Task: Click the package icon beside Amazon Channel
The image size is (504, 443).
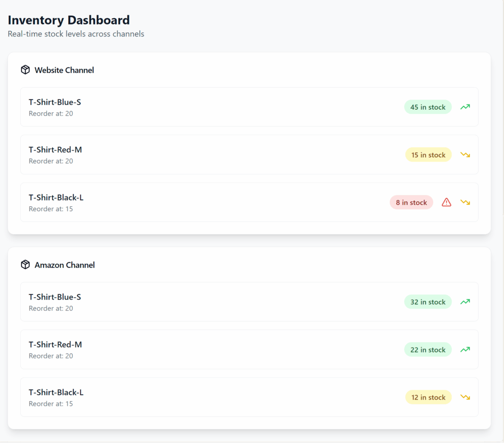Action: [x=25, y=264]
